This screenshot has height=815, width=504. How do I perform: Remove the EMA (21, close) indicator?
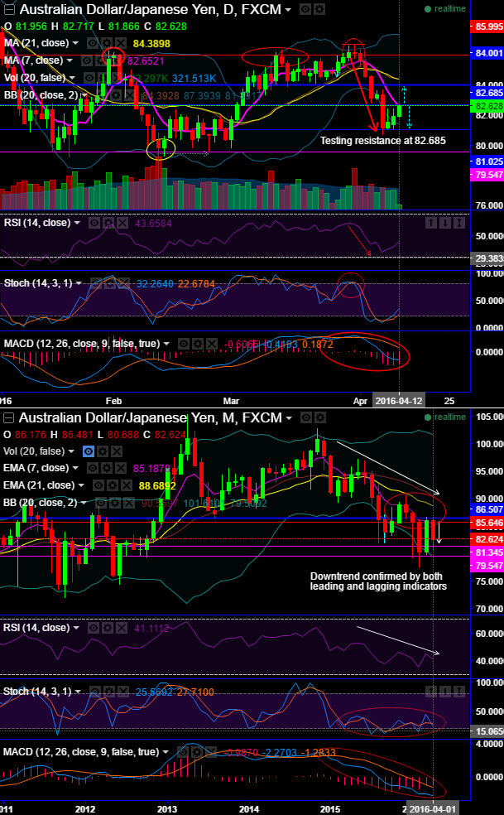pos(126,485)
